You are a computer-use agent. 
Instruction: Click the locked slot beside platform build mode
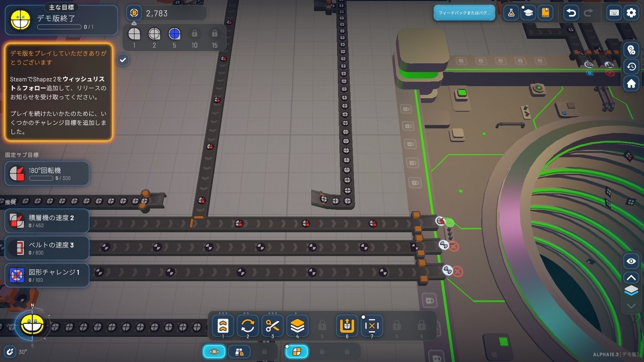pos(264,351)
